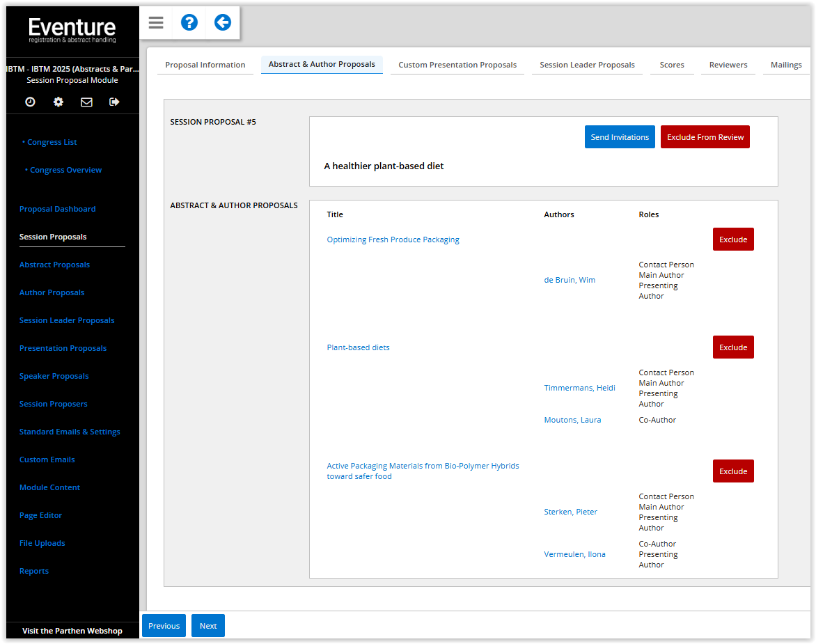Viewport: 816px width, 644px height.
Task: Go to Proposal Dashboard in sidebar
Action: [x=57, y=209]
